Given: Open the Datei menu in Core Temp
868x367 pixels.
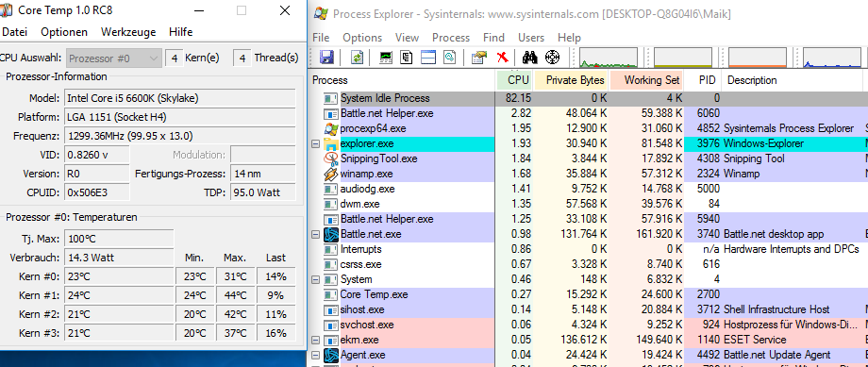Looking at the screenshot, I should click(x=14, y=32).
